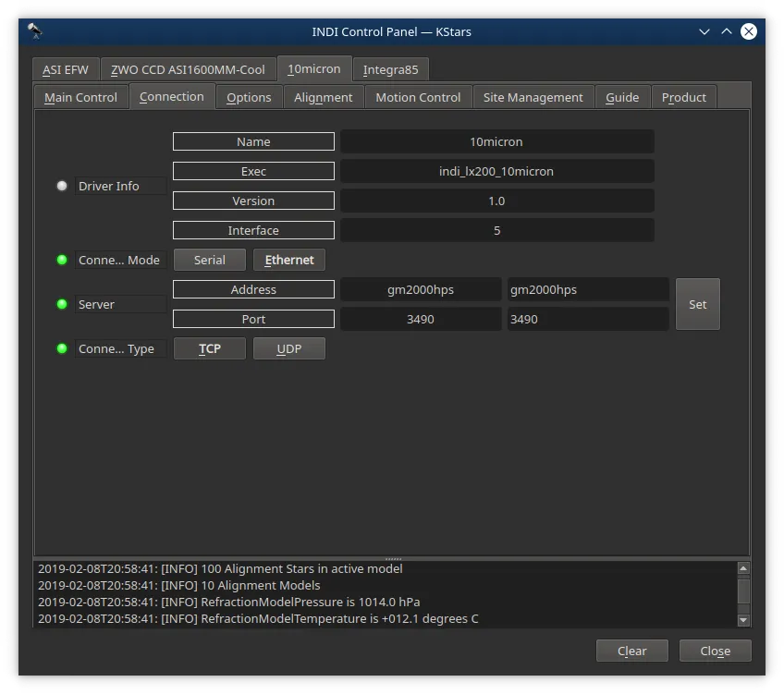The height and width of the screenshot is (694, 784).
Task: Click the log scrollbar up arrow
Action: pyautogui.click(x=743, y=568)
